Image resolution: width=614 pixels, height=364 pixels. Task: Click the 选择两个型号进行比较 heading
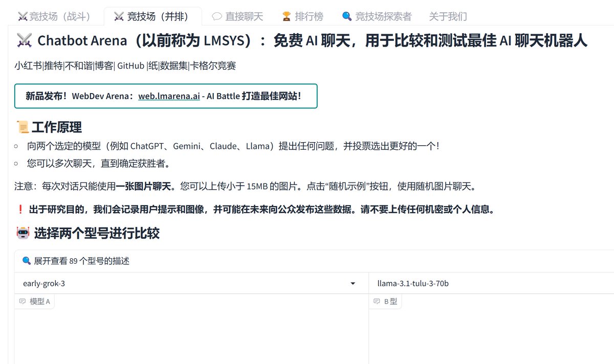[97, 234]
